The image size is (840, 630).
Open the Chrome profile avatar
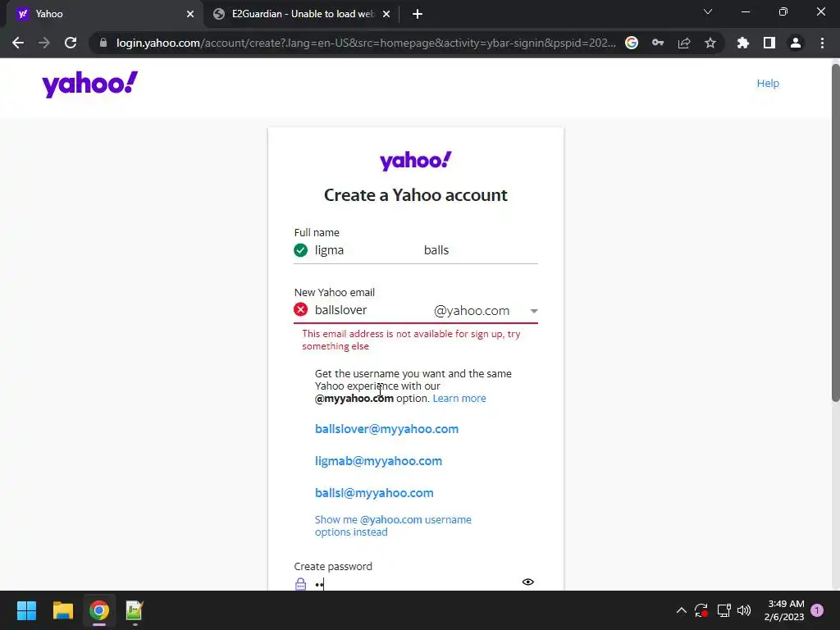[796, 43]
